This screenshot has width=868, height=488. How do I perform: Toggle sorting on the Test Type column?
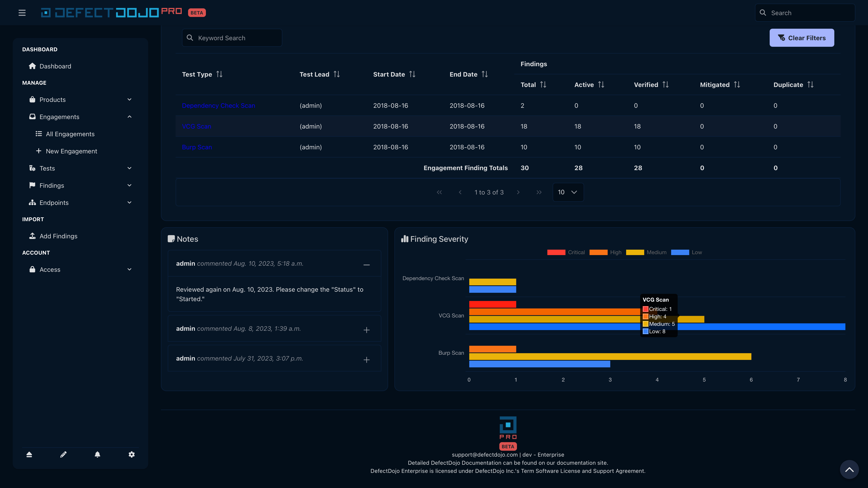(x=219, y=74)
